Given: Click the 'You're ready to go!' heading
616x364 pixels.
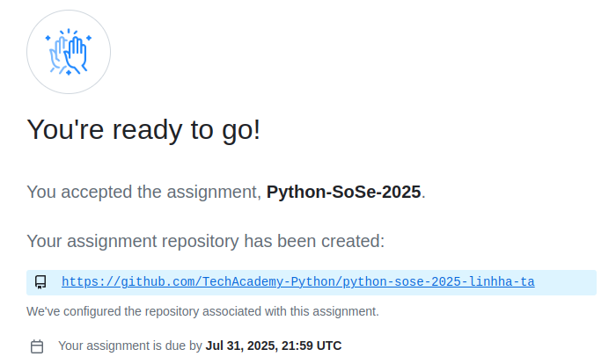Looking at the screenshot, I should 143,130.
